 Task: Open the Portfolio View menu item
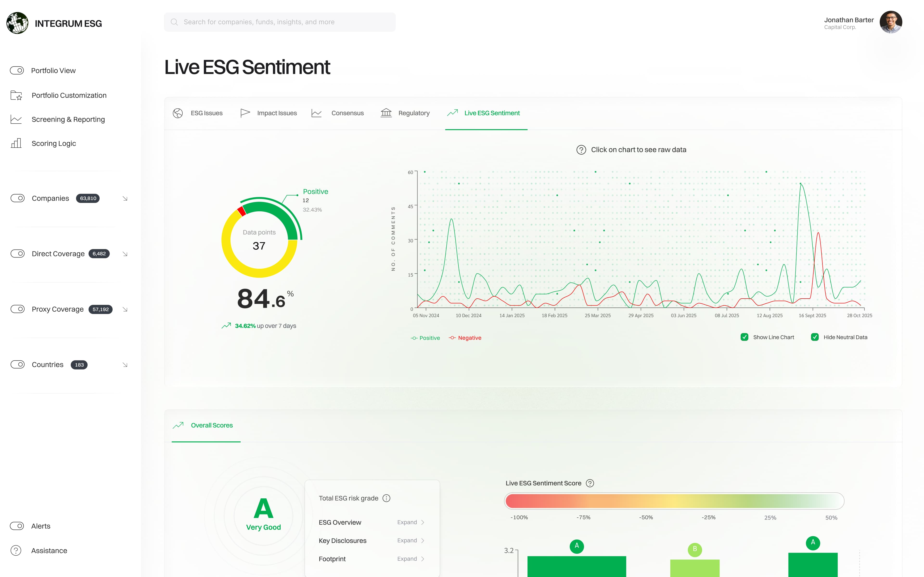click(x=53, y=71)
